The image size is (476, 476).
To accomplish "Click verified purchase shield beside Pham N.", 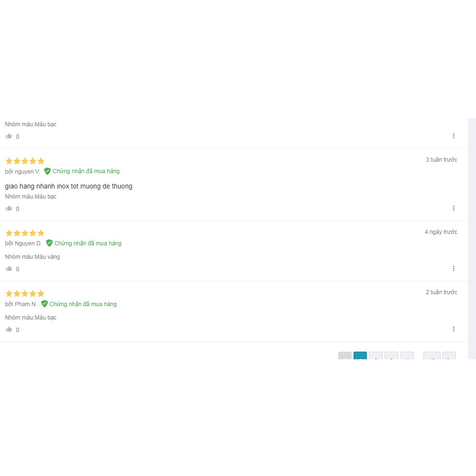I will (44, 304).
